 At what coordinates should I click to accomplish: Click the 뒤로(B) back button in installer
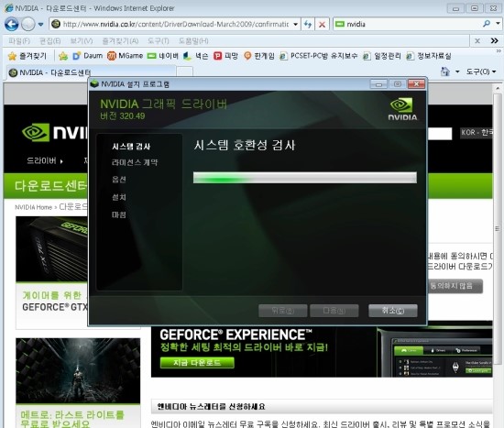click(282, 311)
